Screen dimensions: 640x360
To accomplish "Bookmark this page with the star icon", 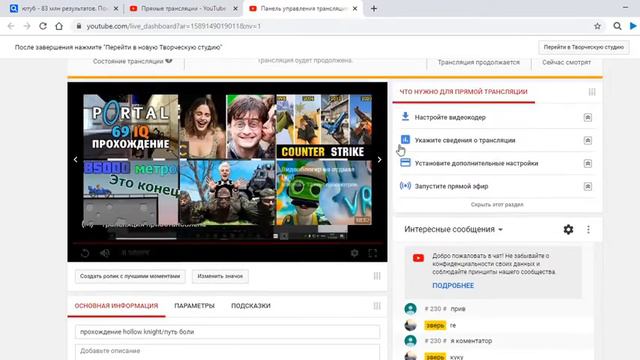I will pyautogui.click(x=598, y=26).
